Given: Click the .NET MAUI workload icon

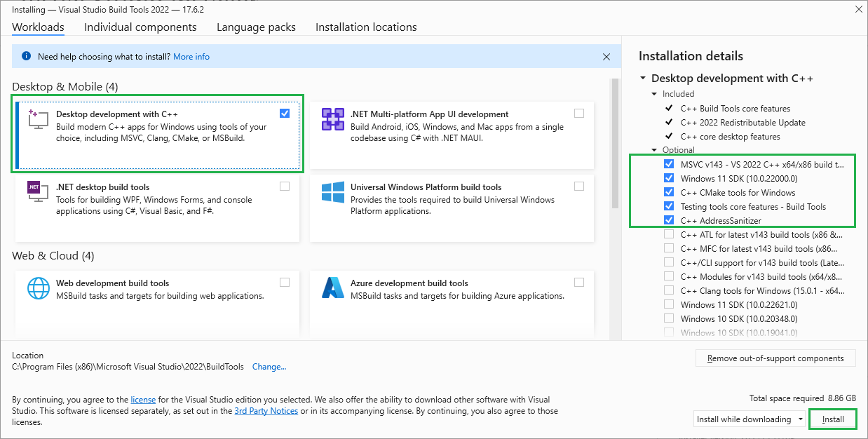Looking at the screenshot, I should (x=332, y=119).
